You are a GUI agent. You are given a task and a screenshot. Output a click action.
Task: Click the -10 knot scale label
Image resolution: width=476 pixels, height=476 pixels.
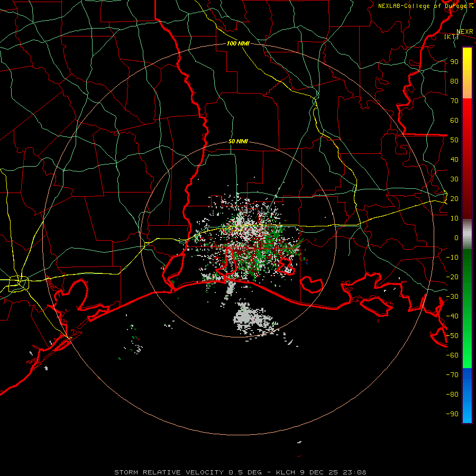452,258
